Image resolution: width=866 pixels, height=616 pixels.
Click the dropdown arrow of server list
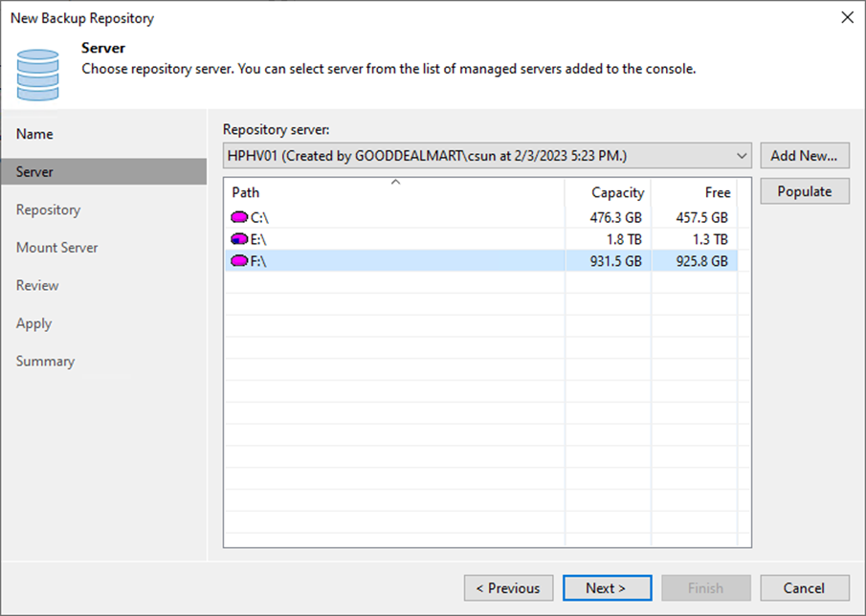[743, 155]
